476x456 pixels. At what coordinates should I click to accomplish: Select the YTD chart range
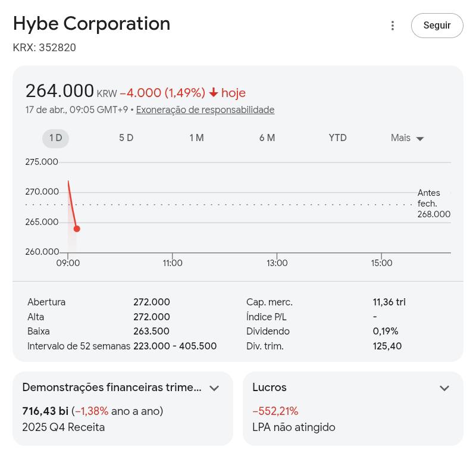click(337, 138)
